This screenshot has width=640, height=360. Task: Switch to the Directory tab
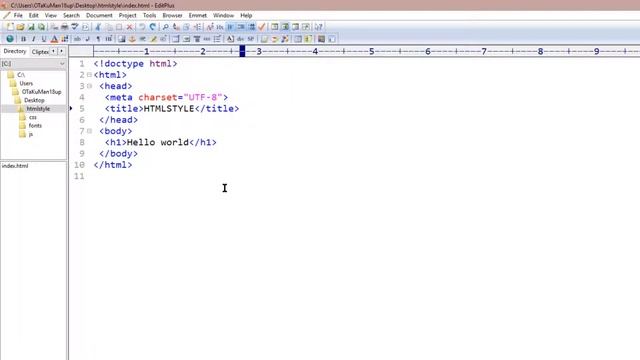click(x=15, y=51)
